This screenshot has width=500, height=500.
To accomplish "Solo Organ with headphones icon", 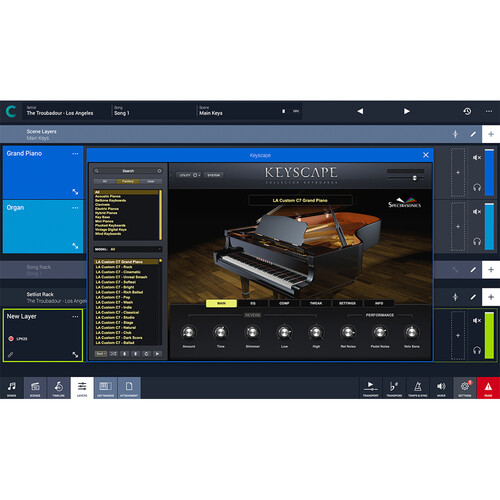I will tap(477, 242).
